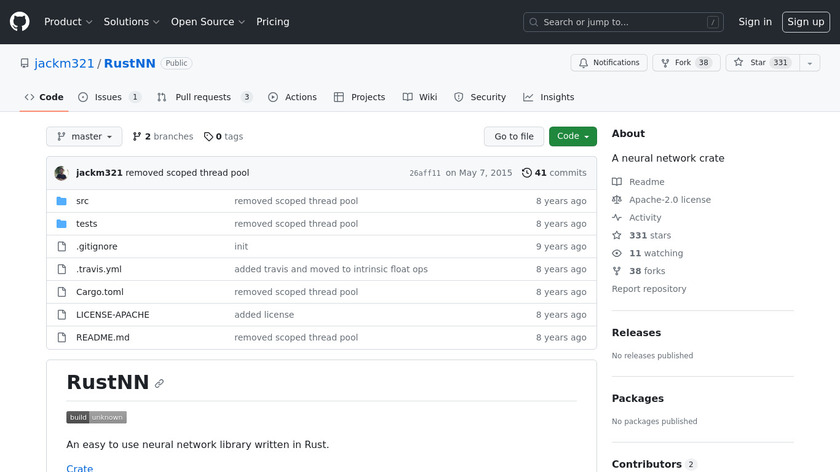This screenshot has width=840, height=472.
Task: Click jackm321's avatar in commit bar
Action: pos(61,173)
